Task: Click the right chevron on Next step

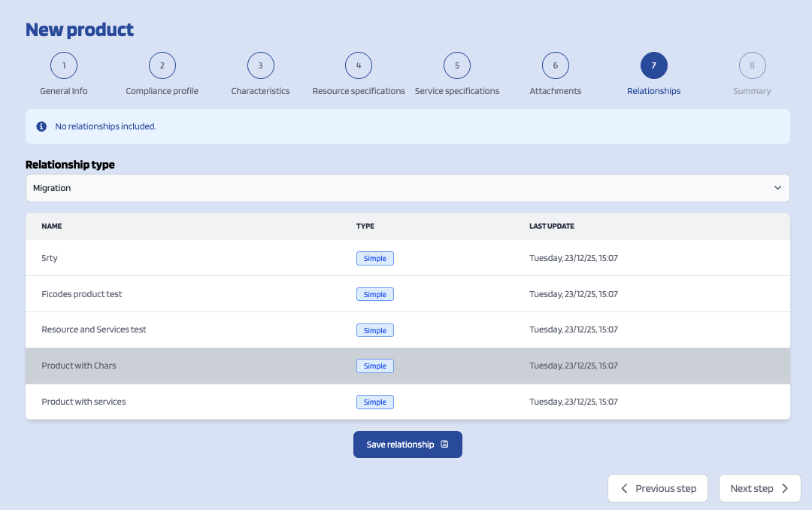Action: point(785,488)
